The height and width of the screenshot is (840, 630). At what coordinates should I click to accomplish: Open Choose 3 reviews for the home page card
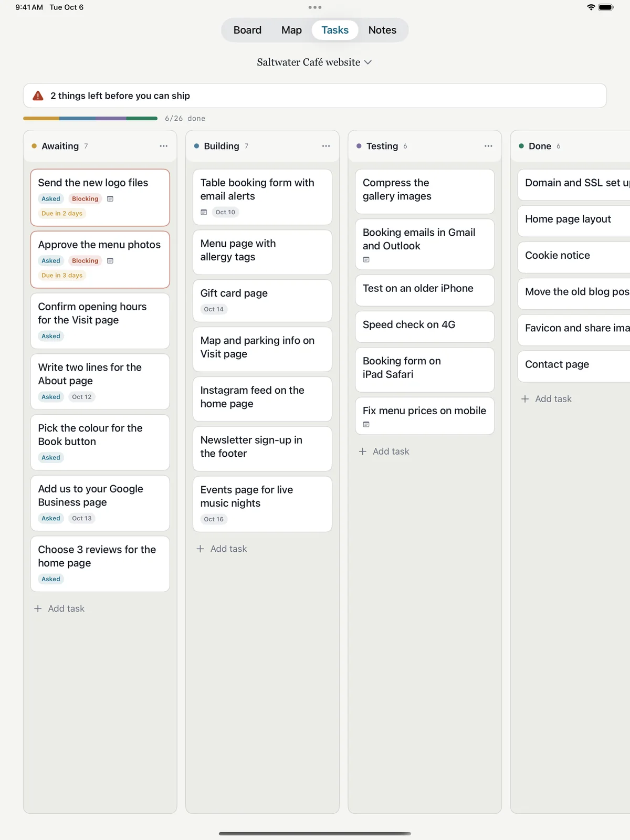coord(100,564)
